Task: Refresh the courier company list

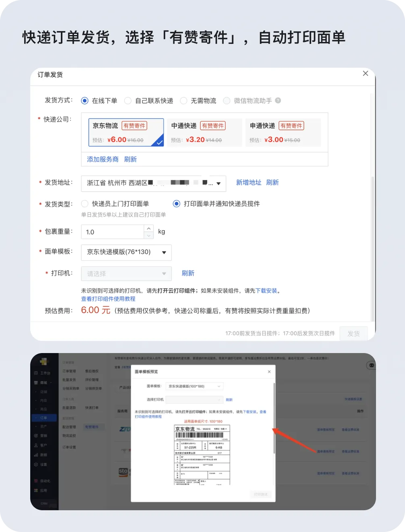Action: pos(131,159)
